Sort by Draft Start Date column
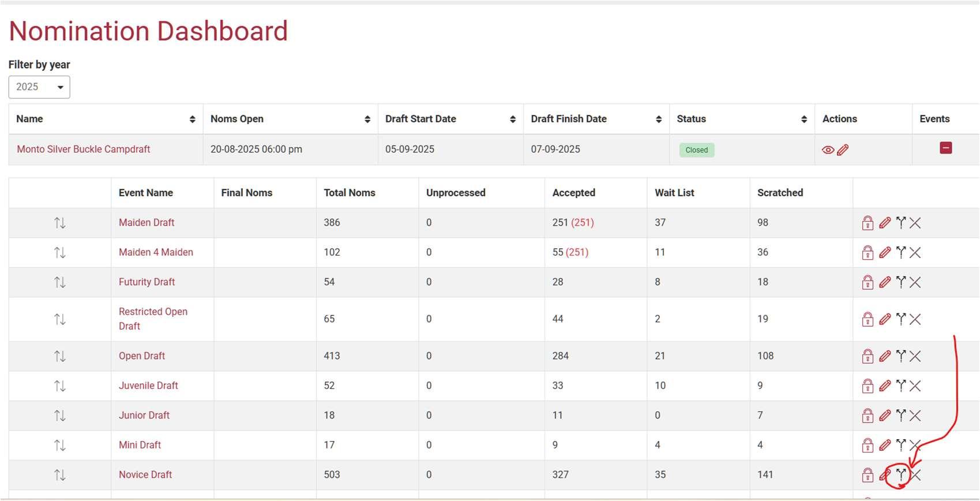This screenshot has width=980, height=501. pos(512,119)
